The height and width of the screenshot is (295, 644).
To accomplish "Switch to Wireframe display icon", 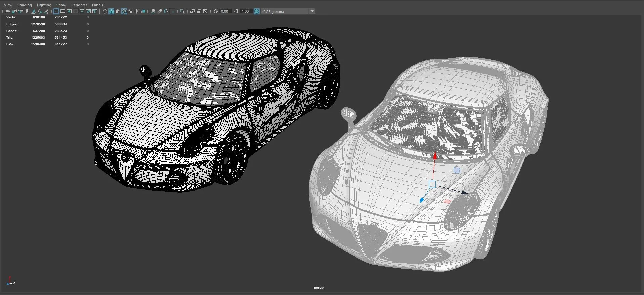I will coord(105,11).
